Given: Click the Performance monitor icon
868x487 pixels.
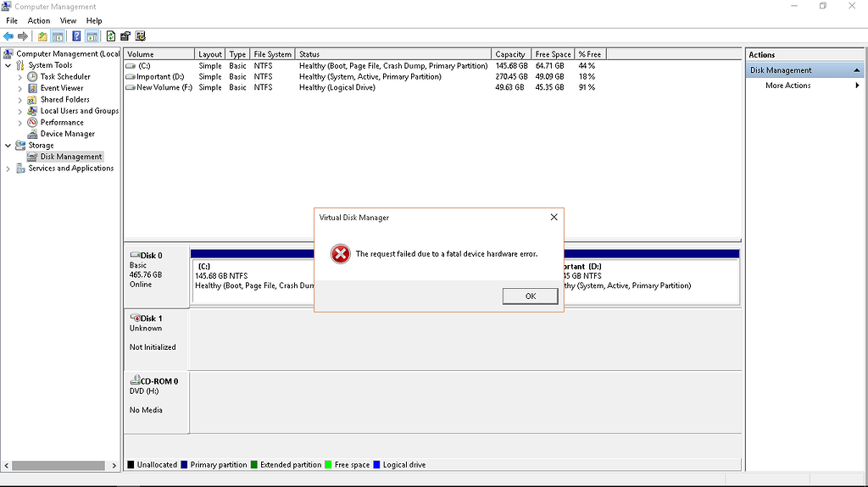Looking at the screenshot, I should 32,122.
